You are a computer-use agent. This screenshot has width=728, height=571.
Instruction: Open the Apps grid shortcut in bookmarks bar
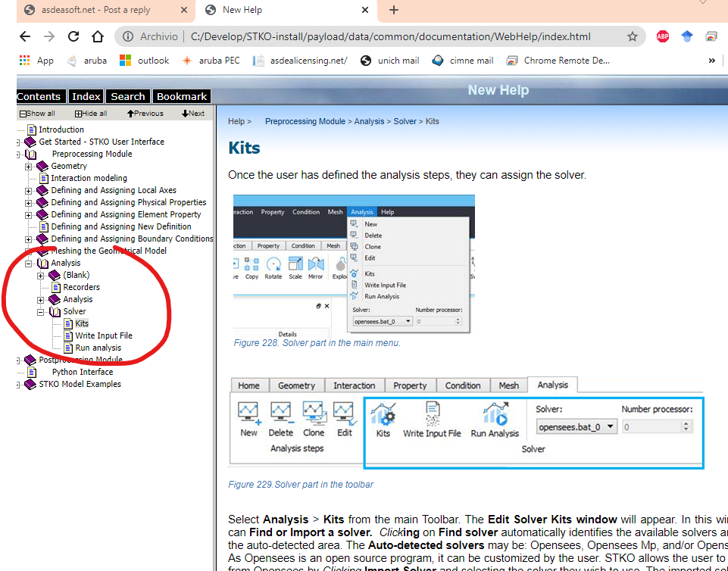pos(36,61)
